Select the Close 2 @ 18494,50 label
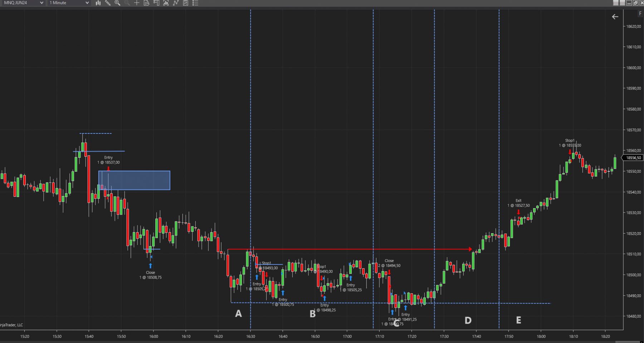644x343 pixels. pos(389,263)
